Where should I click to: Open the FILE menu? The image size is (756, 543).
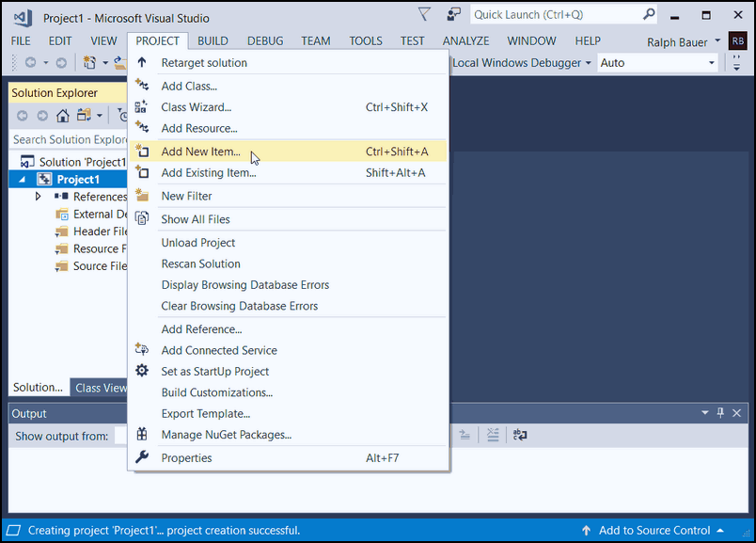21,41
